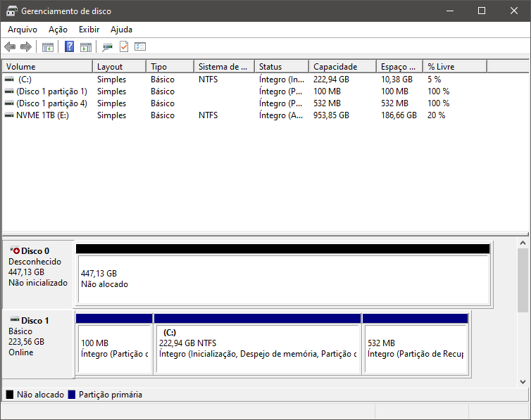Select drive icon of Disco 1 partição 4
531x420 pixels.
(x=9, y=103)
